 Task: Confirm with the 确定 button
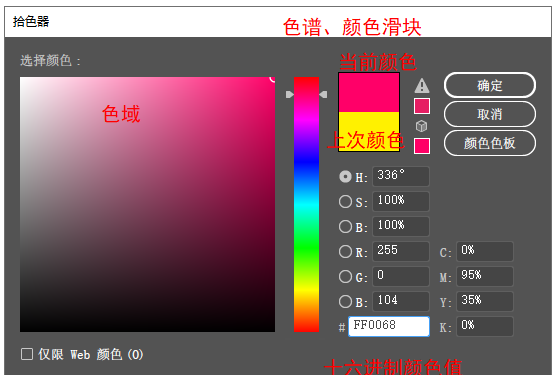(x=490, y=85)
